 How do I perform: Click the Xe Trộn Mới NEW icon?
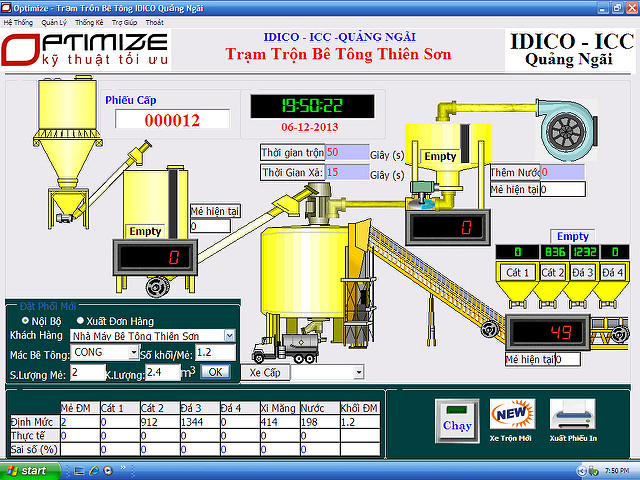pos(512,414)
